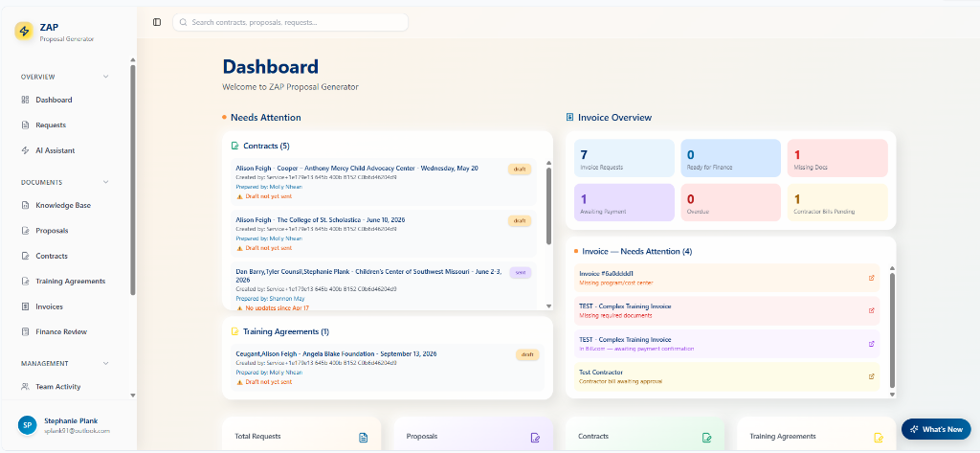
Task: Click the Training Agreements summary card yellow icon
Action: pos(879,438)
